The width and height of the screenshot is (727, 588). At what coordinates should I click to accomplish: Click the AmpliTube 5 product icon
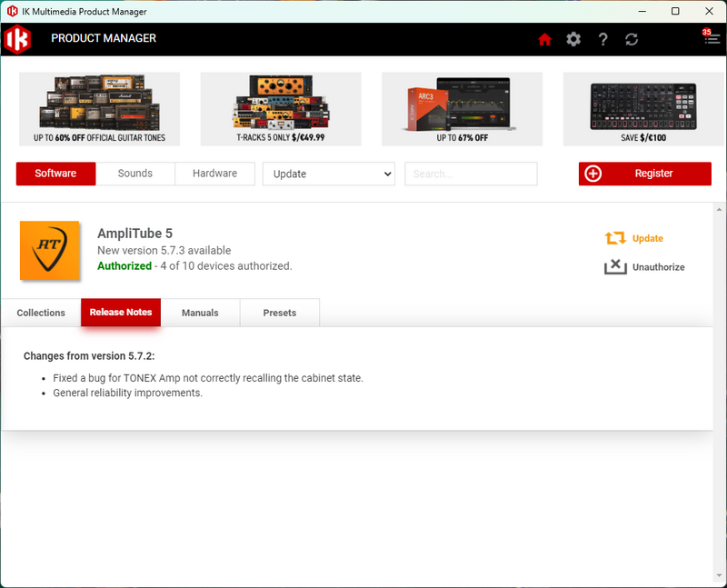pyautogui.click(x=50, y=251)
